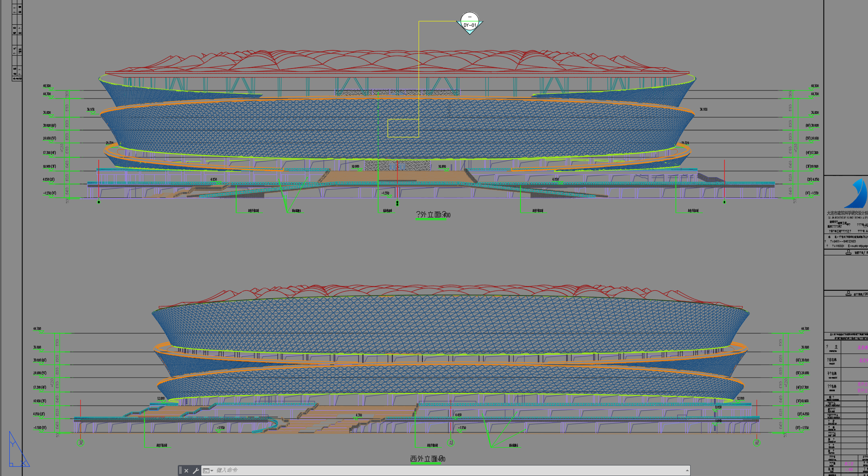Close the command line window

[x=186, y=471]
